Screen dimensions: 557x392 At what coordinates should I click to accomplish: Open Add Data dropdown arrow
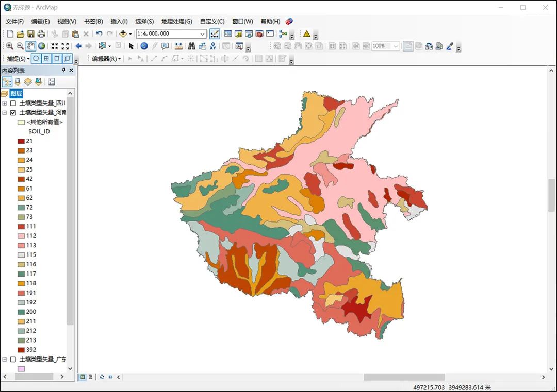(x=130, y=34)
